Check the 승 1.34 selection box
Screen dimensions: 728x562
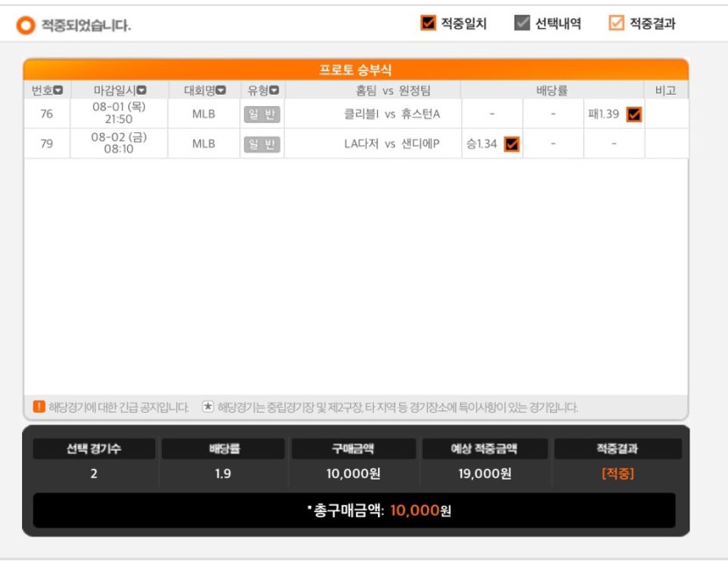pyautogui.click(x=511, y=145)
